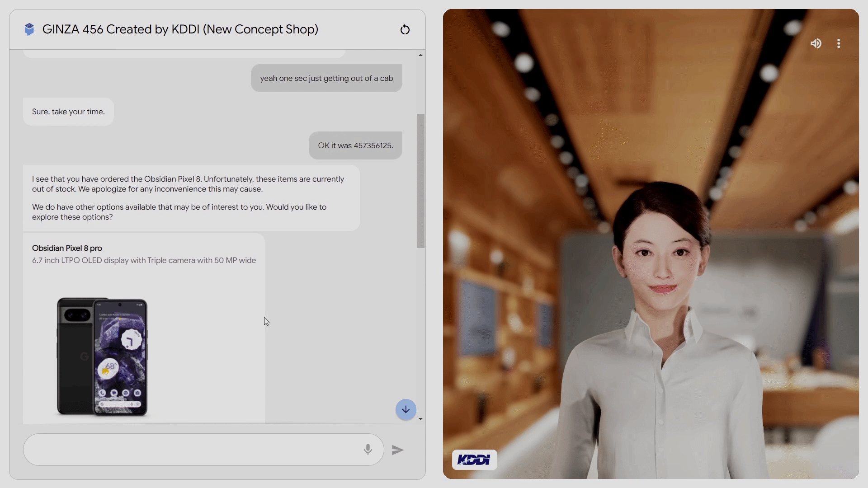
Task: Click the "Sure, take your time." reply
Action: point(68,112)
